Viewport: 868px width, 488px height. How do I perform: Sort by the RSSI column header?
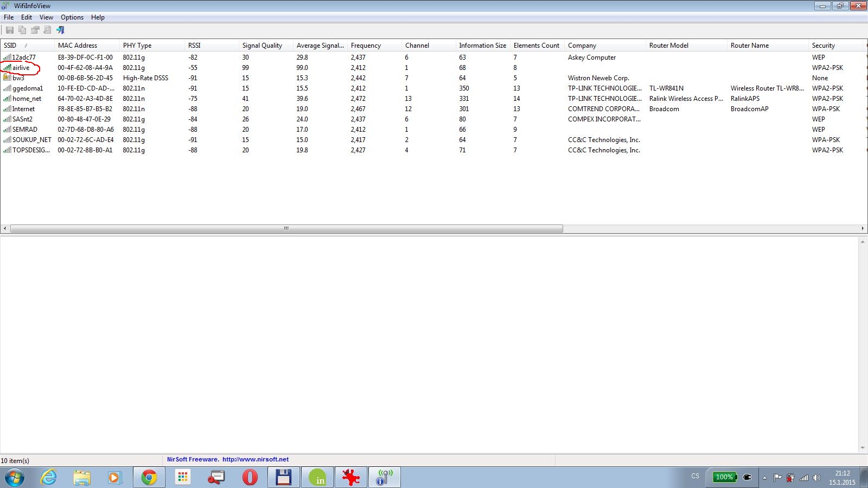(x=212, y=46)
